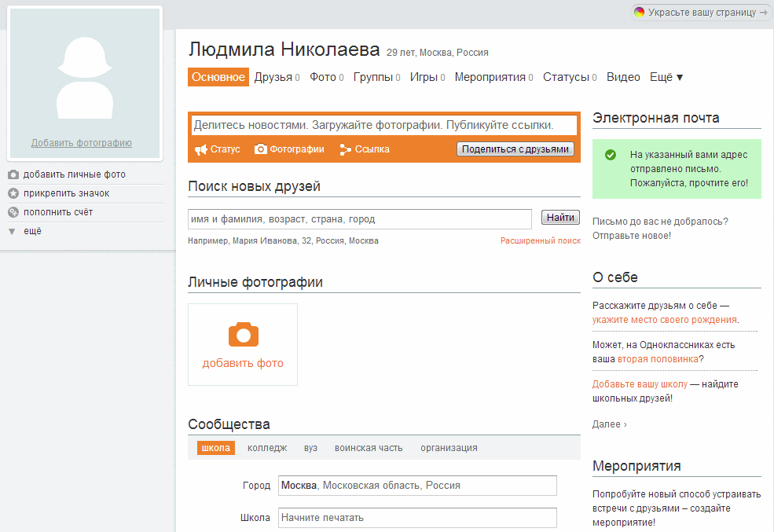Click the green checkmark in the email notice
774x532 pixels.
tap(611, 155)
